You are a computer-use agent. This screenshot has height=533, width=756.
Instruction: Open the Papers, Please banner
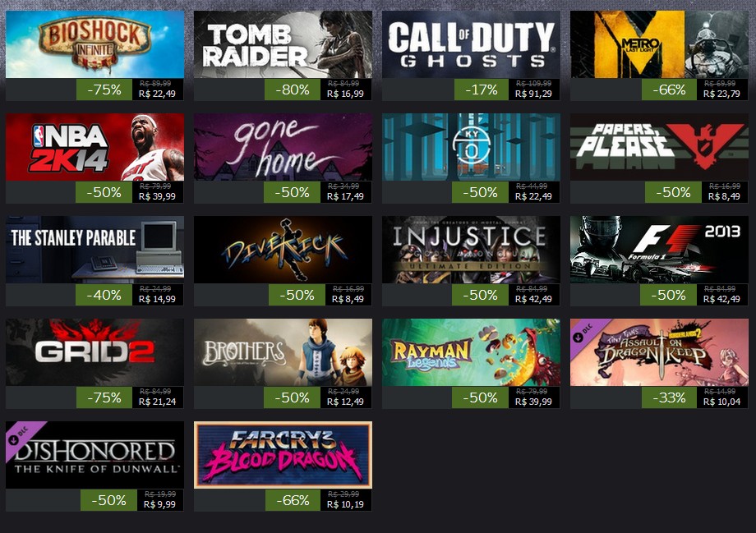tap(659, 147)
